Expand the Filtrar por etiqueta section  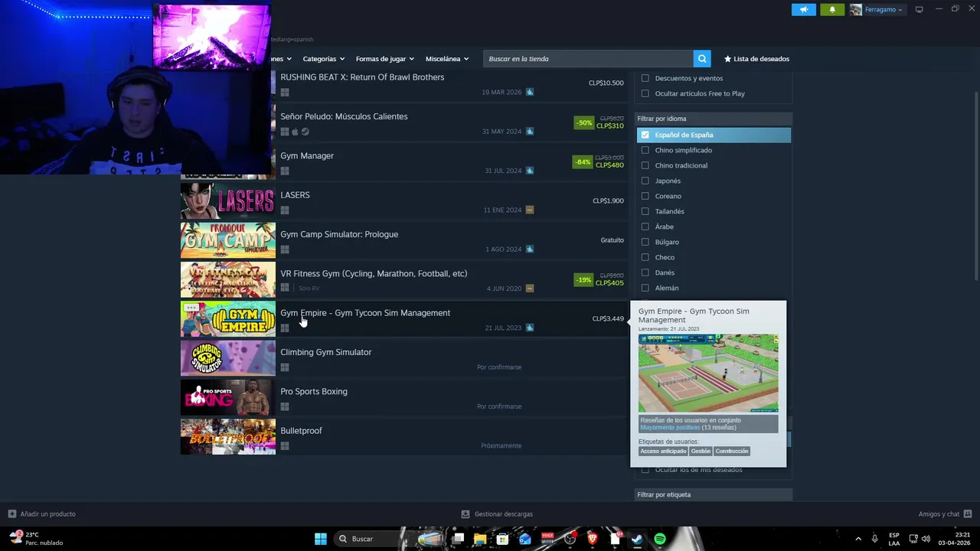[x=713, y=494]
